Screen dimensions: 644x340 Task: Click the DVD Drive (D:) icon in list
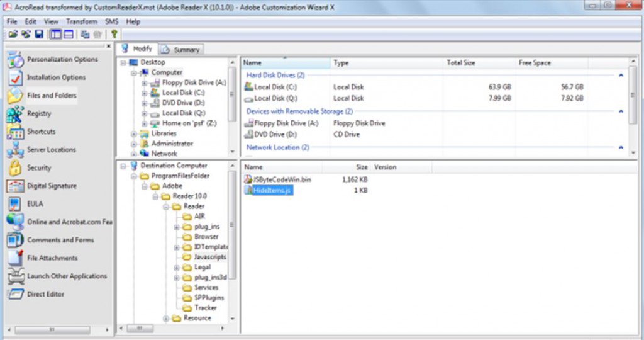(x=248, y=135)
